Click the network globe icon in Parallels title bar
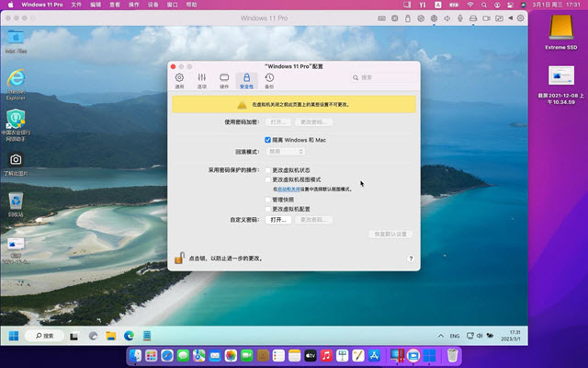 point(434,18)
